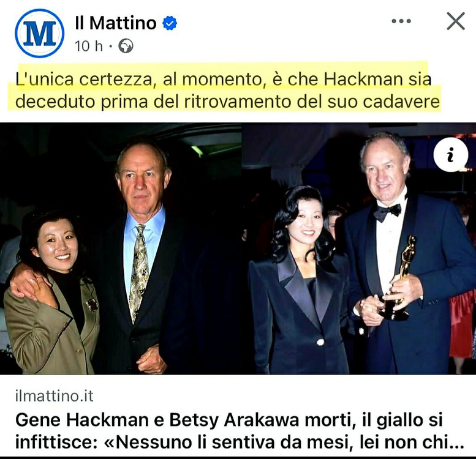Visit the ilmattino.it source domain
This screenshot has width=476, height=459.
pos(54,396)
